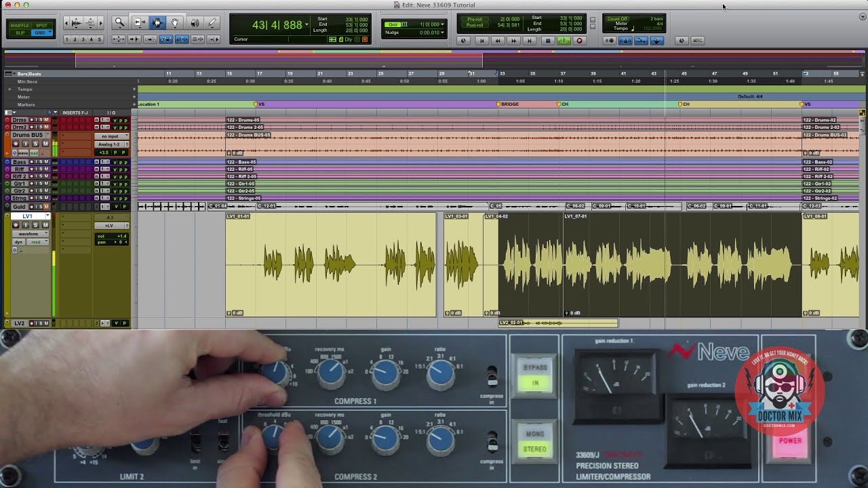868x488 pixels.
Task: Recall zoom preset 5
Action: pos(100,39)
